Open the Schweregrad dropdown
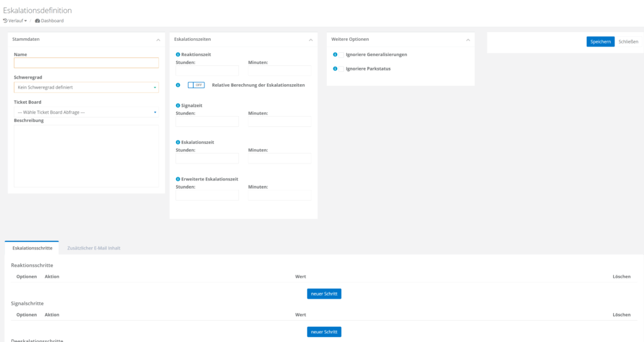Screen dimensions: 644x342 click(x=86, y=87)
